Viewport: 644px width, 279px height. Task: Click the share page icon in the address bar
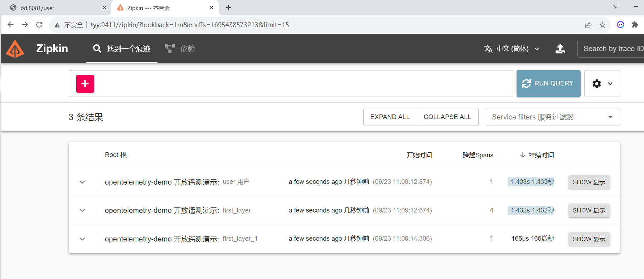click(588, 25)
